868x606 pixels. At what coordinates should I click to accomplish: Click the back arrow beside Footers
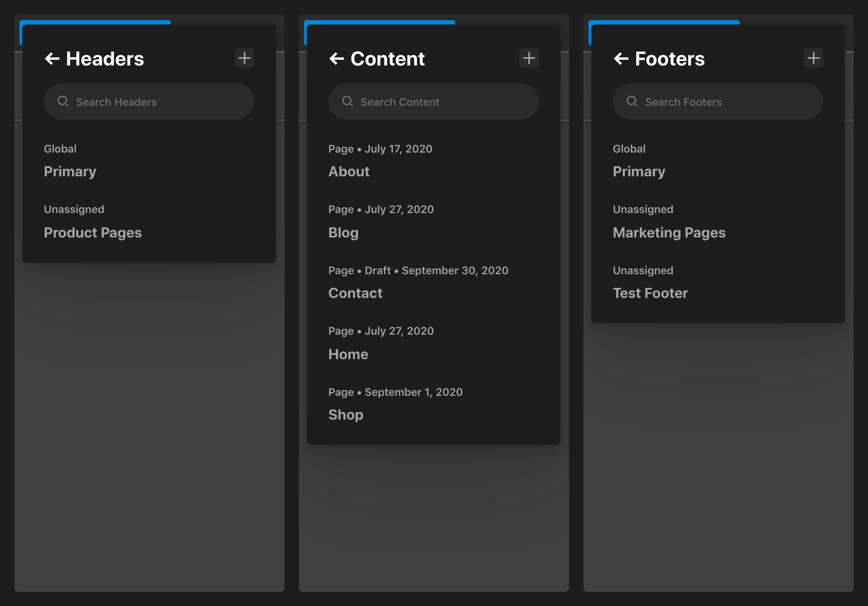(621, 59)
